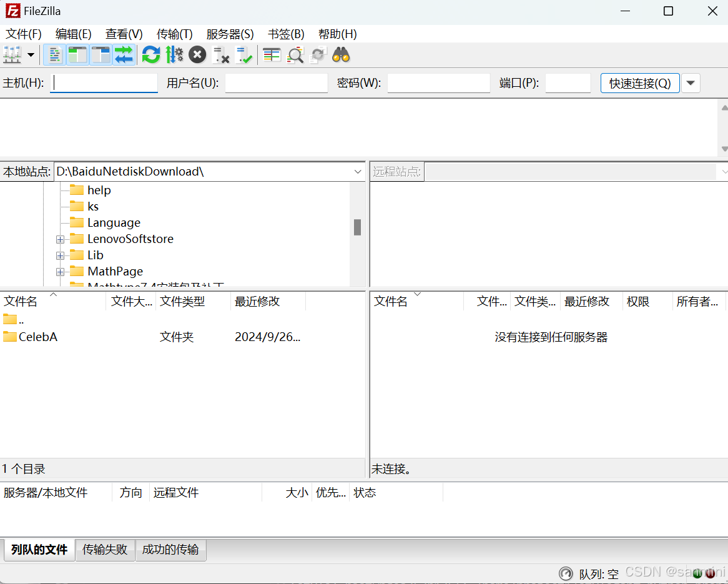
Task: Switch to 传输失败 tab
Action: (x=105, y=550)
